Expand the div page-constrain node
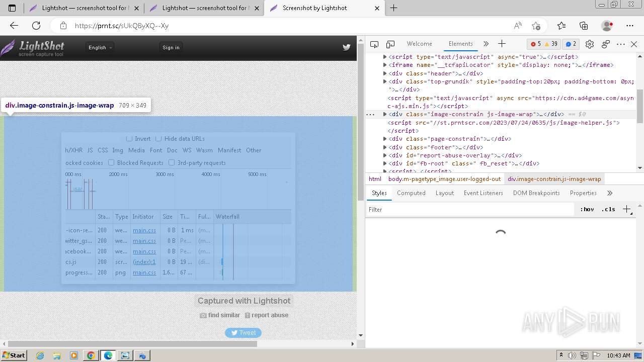Viewport: 644px width, 362px height. pos(385,139)
